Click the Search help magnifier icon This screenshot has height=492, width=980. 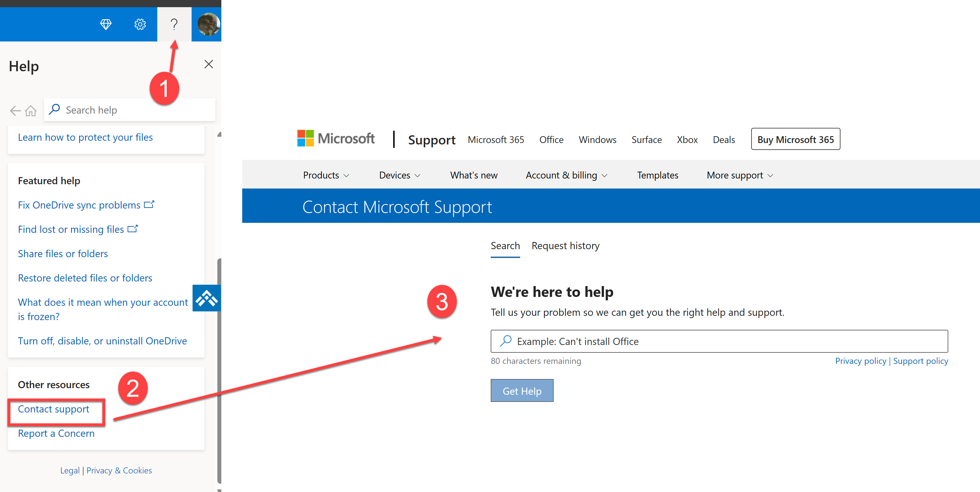(x=54, y=109)
